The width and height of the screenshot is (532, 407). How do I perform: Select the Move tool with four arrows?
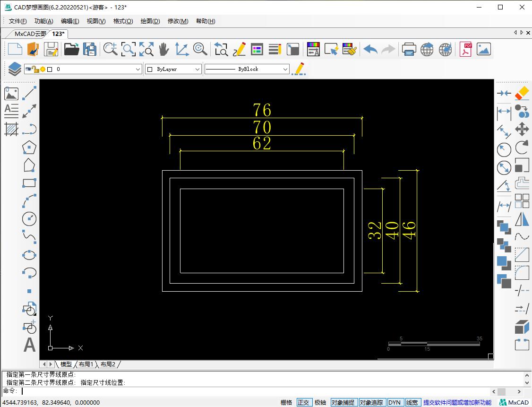pyautogui.click(x=522, y=129)
